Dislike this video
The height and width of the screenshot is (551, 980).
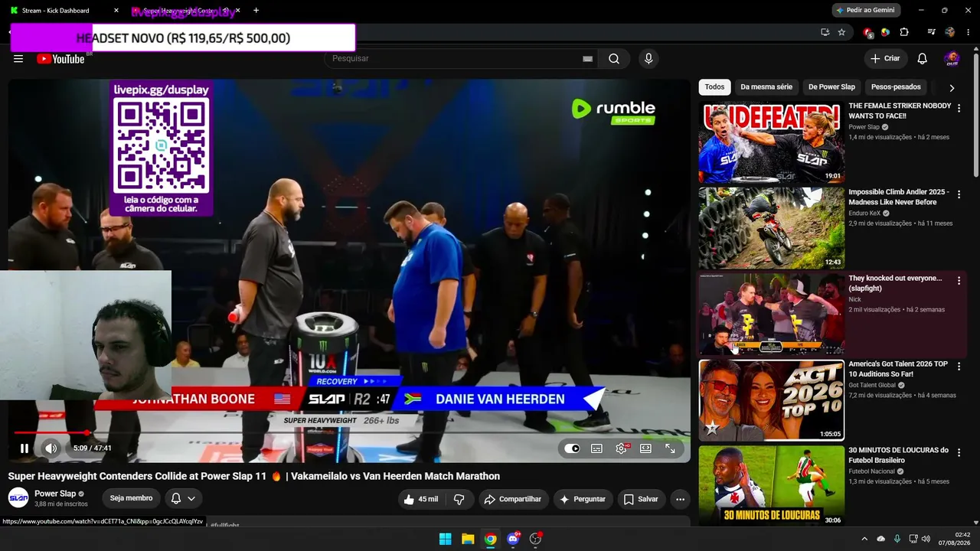pos(459,499)
